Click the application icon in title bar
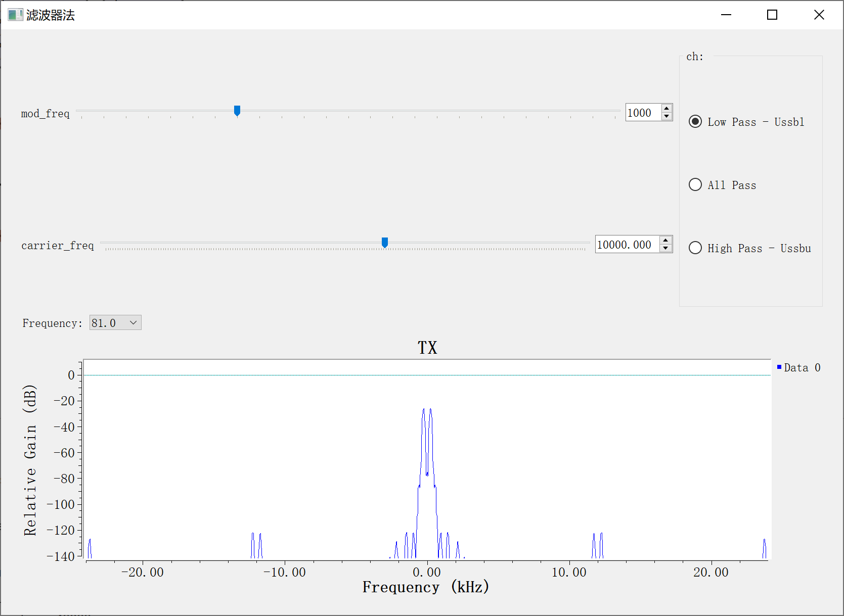This screenshot has width=844, height=616. click(15, 15)
